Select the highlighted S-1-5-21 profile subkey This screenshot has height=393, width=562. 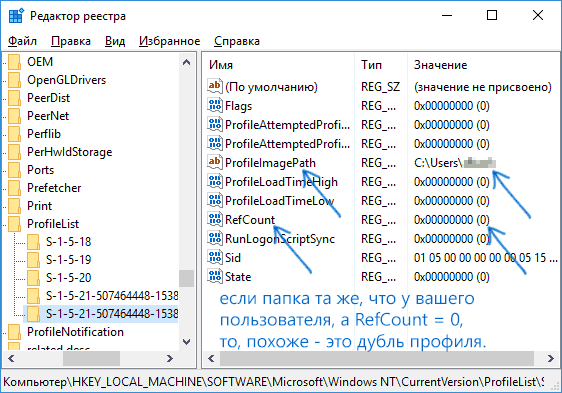[111, 314]
